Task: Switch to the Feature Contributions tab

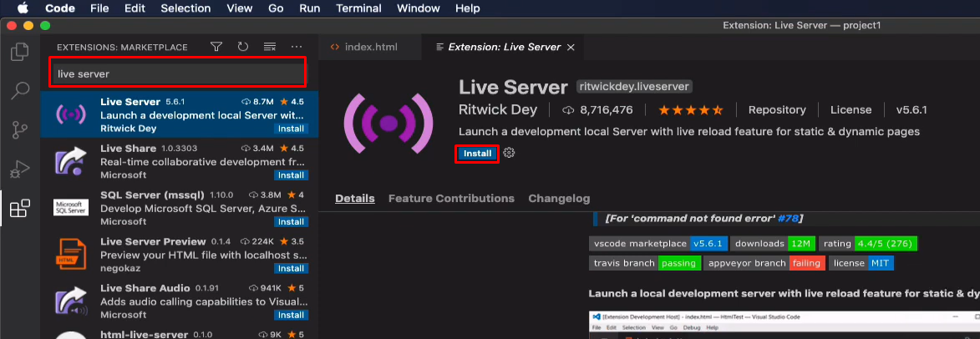Action: pyautogui.click(x=451, y=199)
